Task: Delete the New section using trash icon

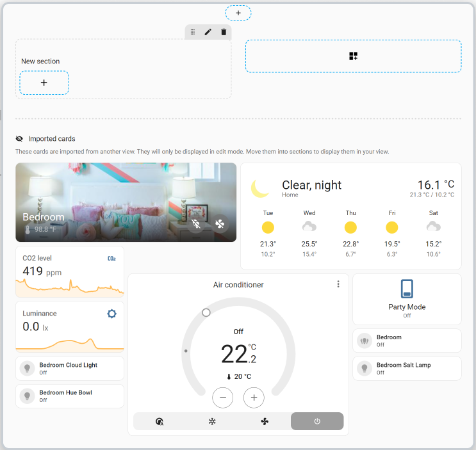Action: coord(224,32)
